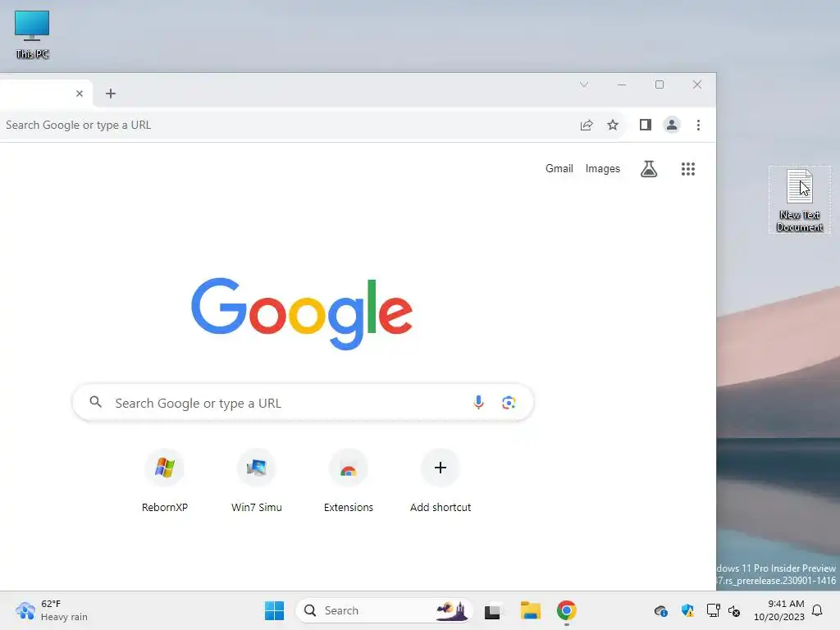This screenshot has height=630, width=840.
Task: Open the RebornXP shortcut
Action: coord(164,481)
